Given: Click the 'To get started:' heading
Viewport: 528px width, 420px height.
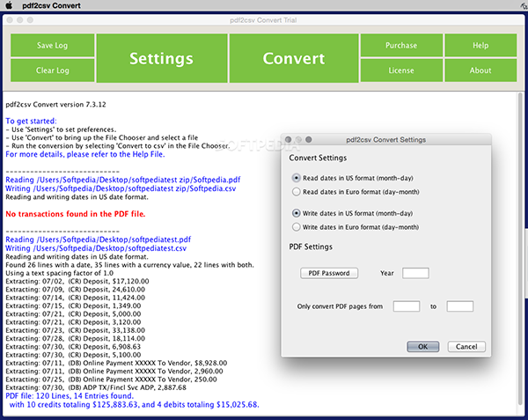Looking at the screenshot, I should pyautogui.click(x=31, y=121).
